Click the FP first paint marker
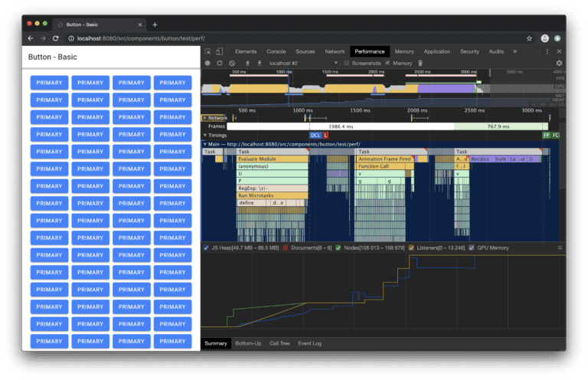This screenshot has width=588, height=380. 547,136
